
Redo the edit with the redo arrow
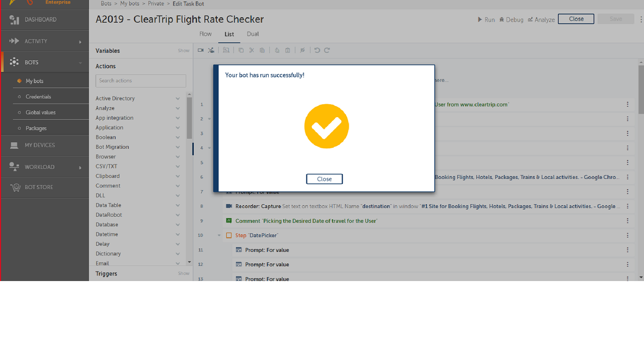(x=327, y=50)
